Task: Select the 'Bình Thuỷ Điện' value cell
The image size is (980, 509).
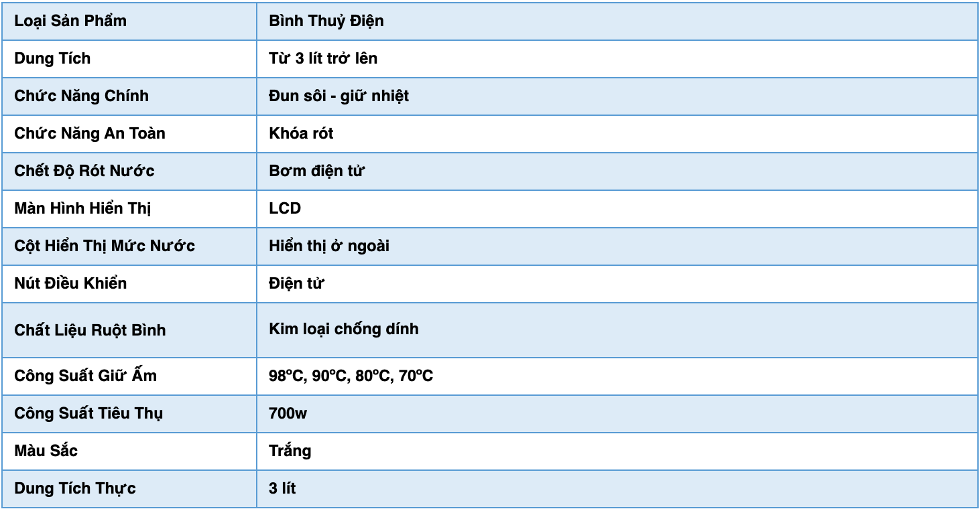Action: point(617,21)
